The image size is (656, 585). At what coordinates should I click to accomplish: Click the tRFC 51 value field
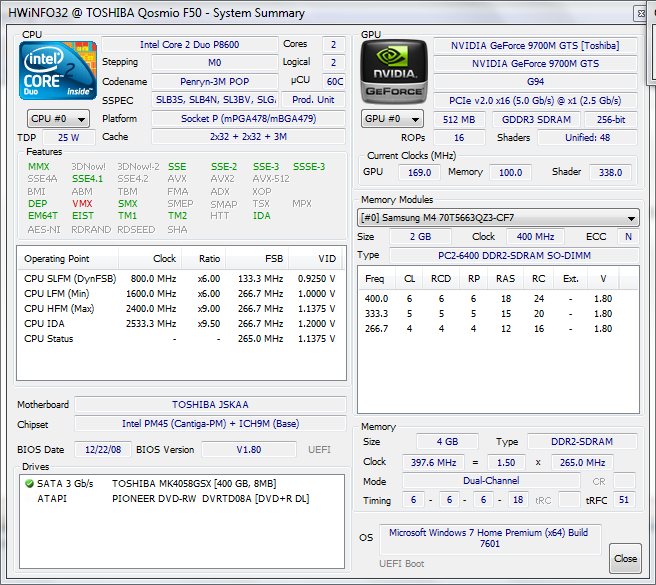pyautogui.click(x=624, y=500)
